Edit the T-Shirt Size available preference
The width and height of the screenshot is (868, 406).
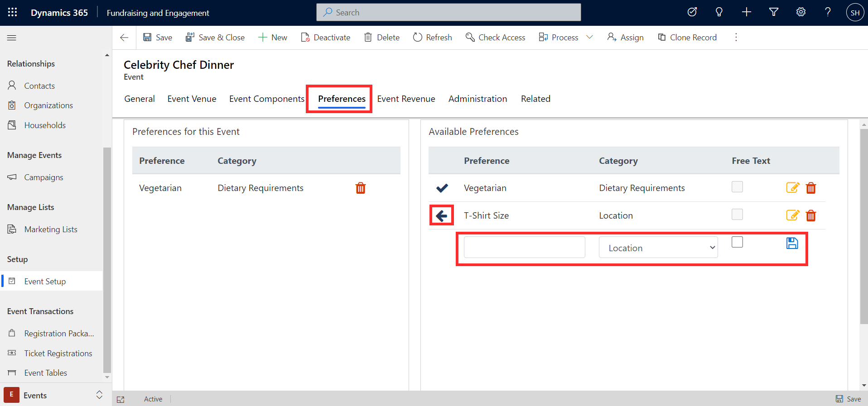[x=792, y=215]
